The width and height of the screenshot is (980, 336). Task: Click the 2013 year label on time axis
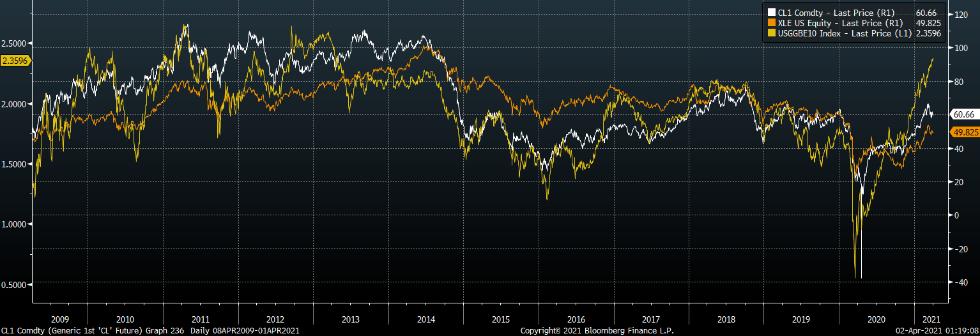coord(351,319)
